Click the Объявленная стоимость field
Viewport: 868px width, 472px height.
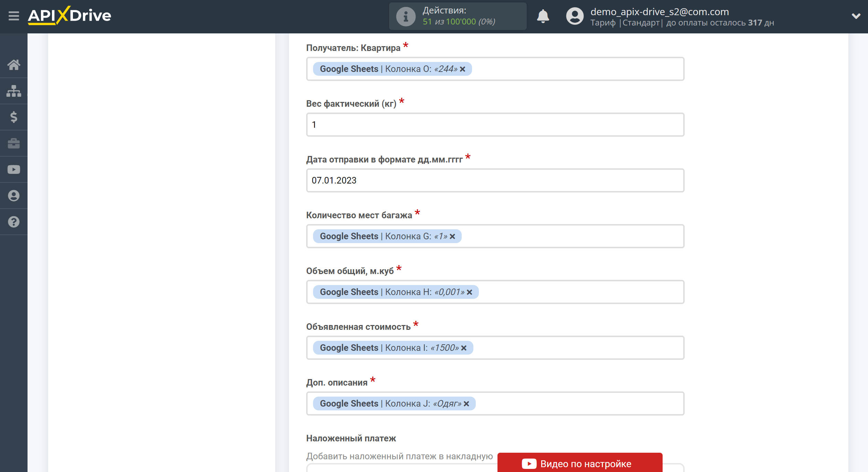(x=495, y=348)
